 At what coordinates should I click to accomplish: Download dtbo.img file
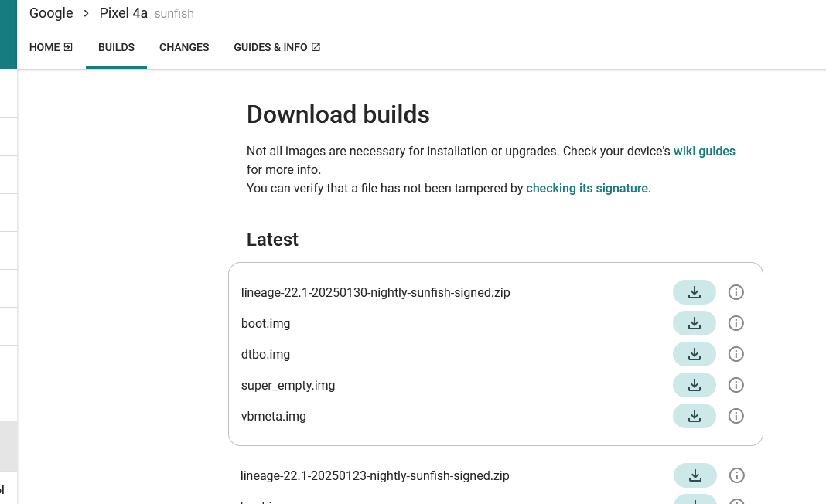(x=694, y=354)
